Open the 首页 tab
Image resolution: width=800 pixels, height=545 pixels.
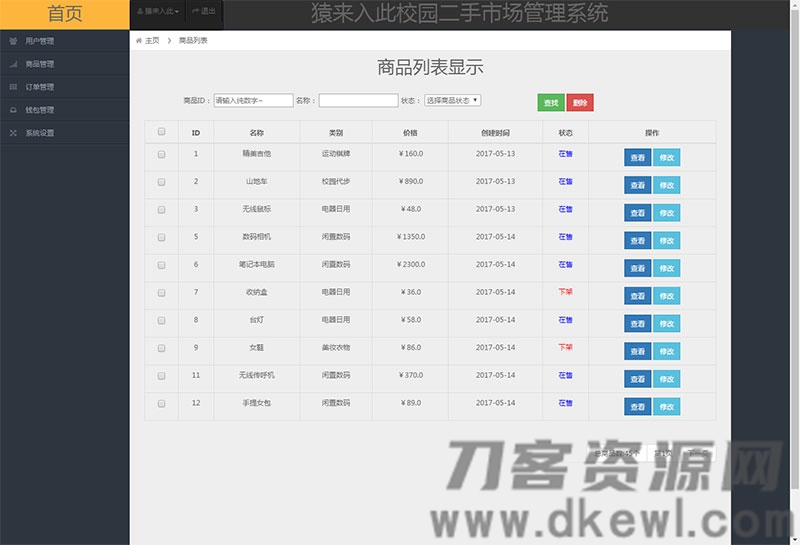pyautogui.click(x=65, y=14)
